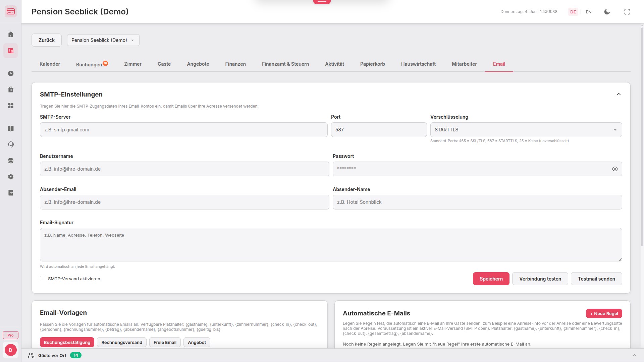Click the page vertical scrollbar
The height and width of the screenshot is (362, 644).
pyautogui.click(x=642, y=137)
